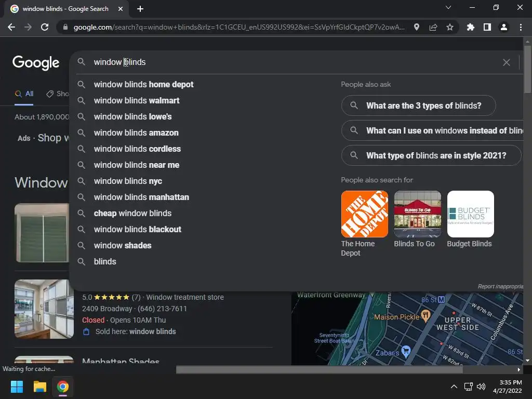Share this page via the share icon
Screen dimensions: 532x399
pyautogui.click(x=433, y=27)
